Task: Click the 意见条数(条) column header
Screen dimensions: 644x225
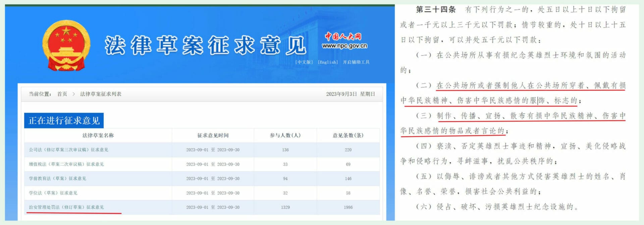Action: tap(348, 135)
